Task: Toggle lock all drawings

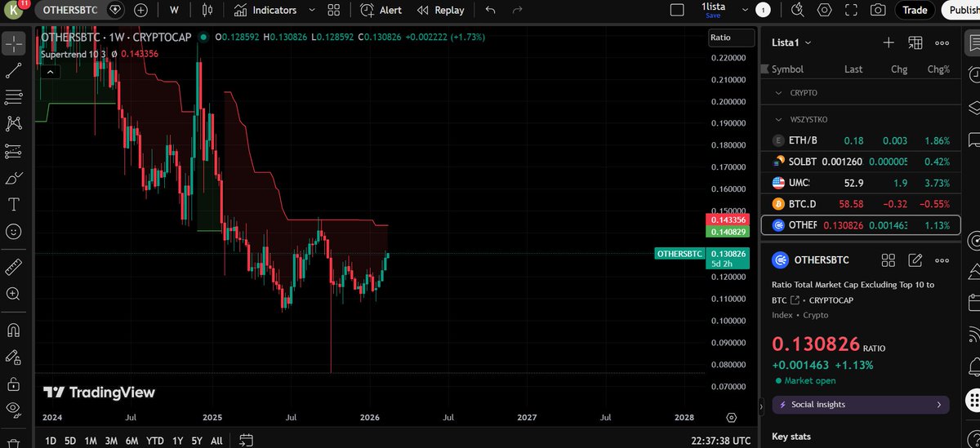Action: point(14,384)
